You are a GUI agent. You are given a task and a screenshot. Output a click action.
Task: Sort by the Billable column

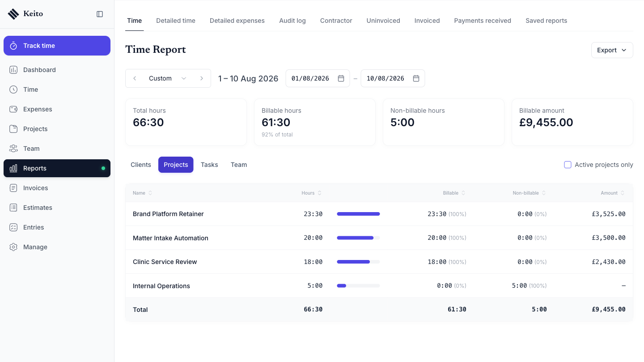(454, 193)
